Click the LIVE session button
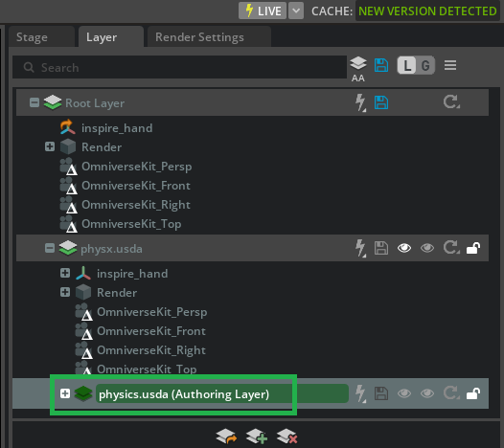Screen dimensions: 504x448 263,11
